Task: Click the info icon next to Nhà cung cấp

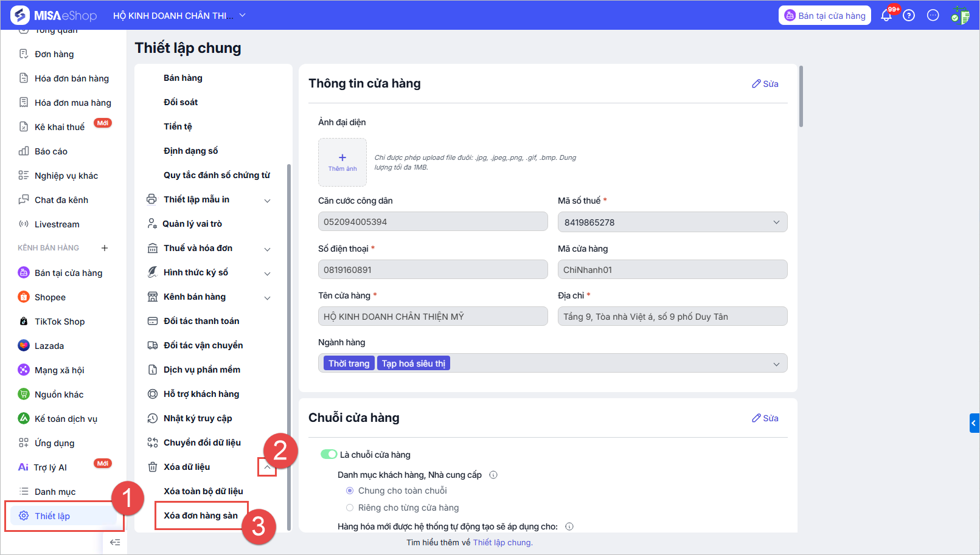Action: (493, 475)
